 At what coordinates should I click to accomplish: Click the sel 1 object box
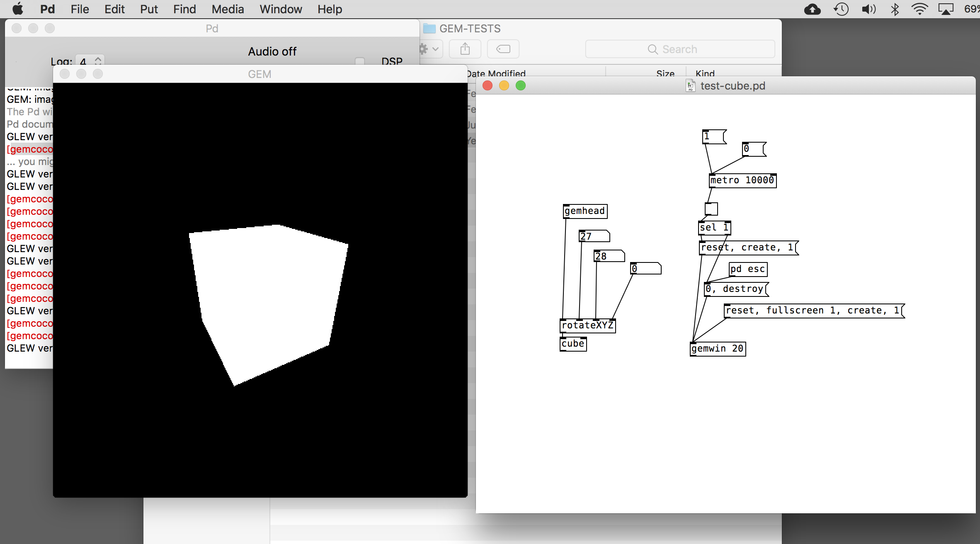click(x=714, y=228)
